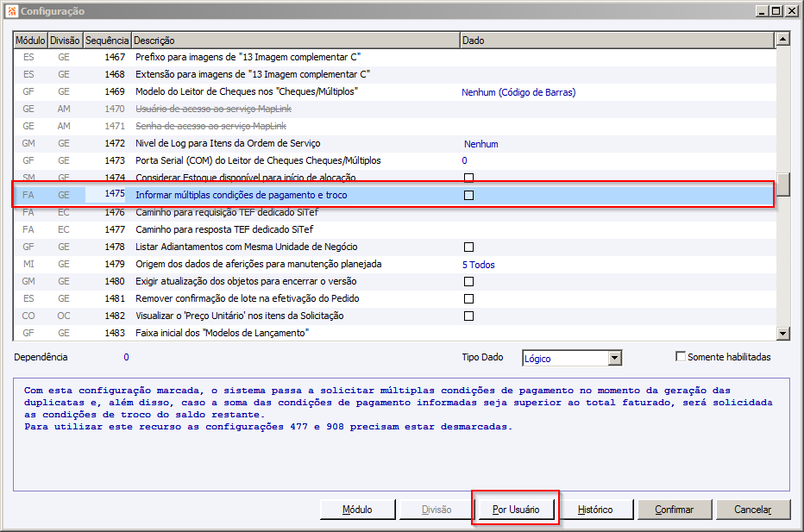Select row 1483 Faixa inicial dos Modelos

click(x=393, y=333)
